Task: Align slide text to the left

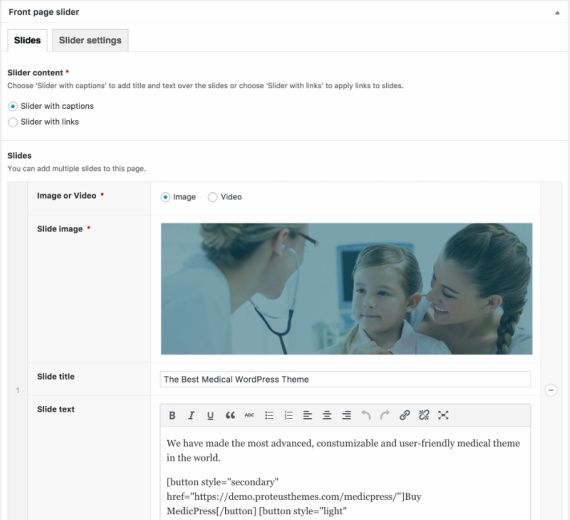Action: [x=308, y=415]
